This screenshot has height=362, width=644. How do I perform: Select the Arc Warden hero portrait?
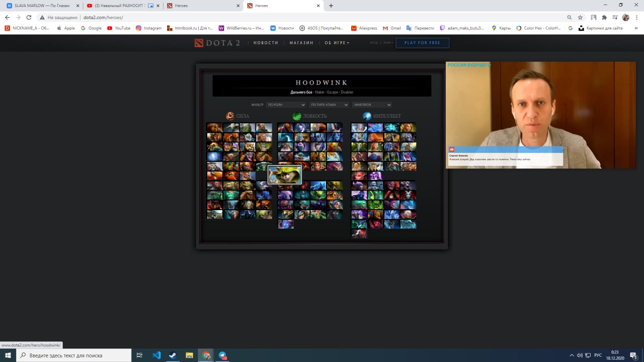pyautogui.click(x=285, y=224)
